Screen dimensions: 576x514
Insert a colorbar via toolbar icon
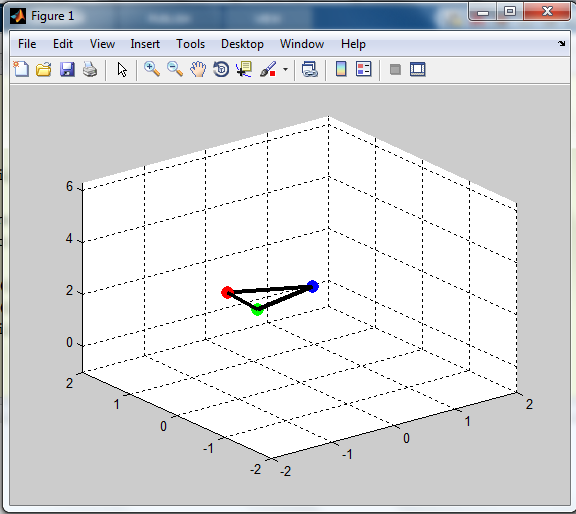341,69
